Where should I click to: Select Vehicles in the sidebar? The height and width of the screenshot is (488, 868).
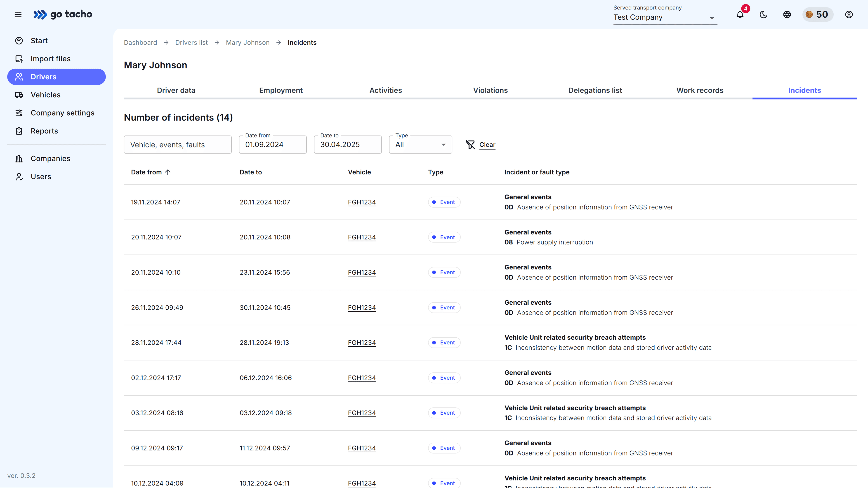tap(56, 95)
